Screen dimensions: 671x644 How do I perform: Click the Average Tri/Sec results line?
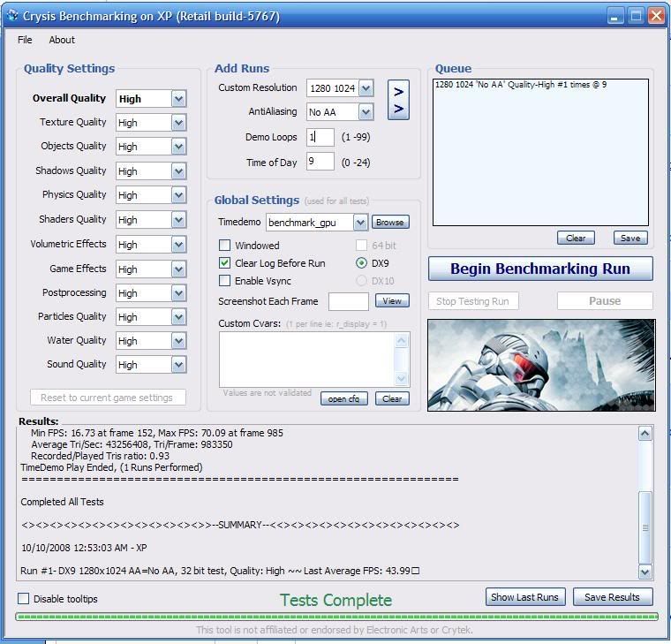click(x=132, y=444)
